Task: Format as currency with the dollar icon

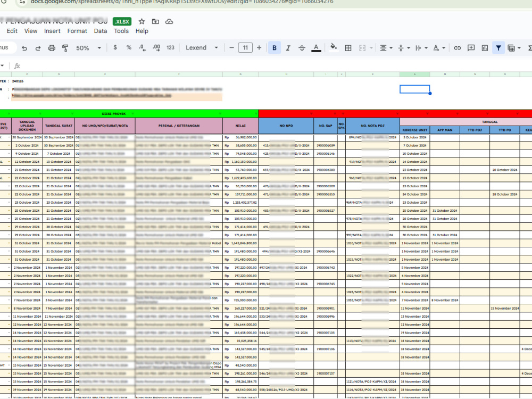Action: [115, 48]
